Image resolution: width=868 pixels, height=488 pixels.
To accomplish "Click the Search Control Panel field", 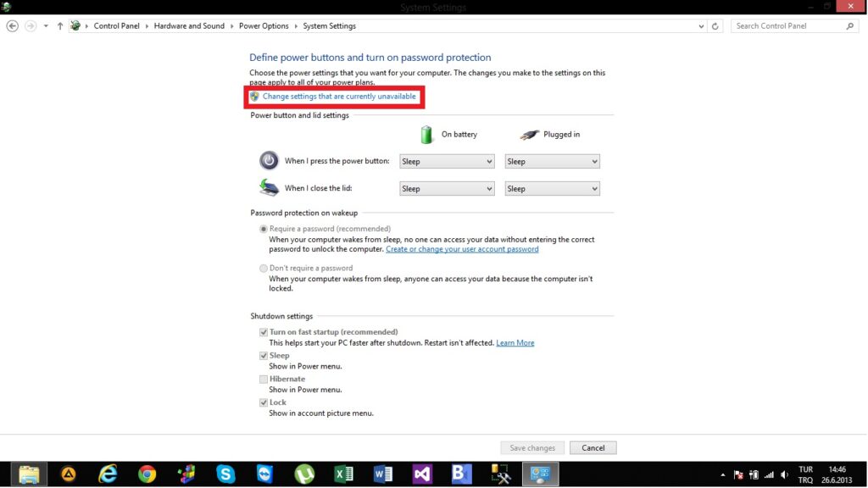I will [788, 26].
